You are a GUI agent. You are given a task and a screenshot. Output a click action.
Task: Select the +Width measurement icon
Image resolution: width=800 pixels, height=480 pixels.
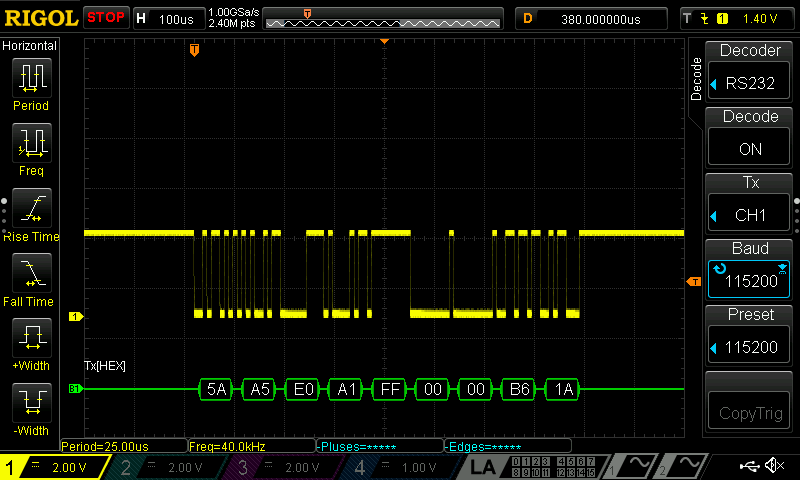click(x=30, y=338)
